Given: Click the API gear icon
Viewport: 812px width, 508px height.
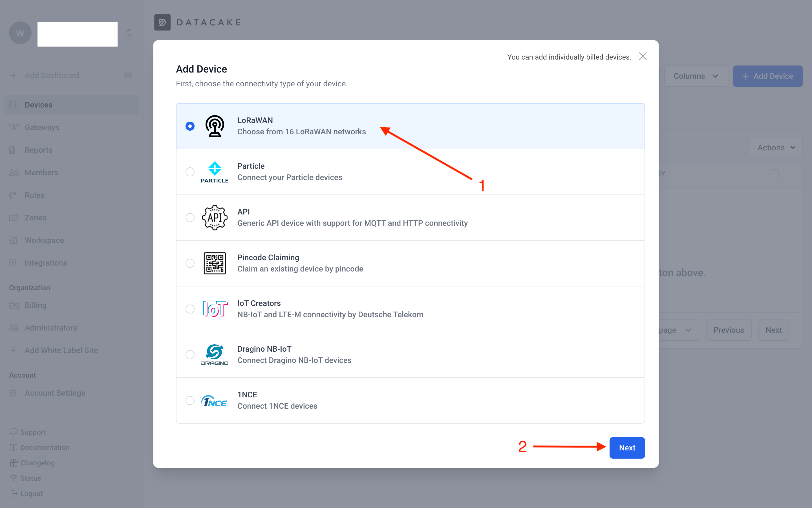Looking at the screenshot, I should click(215, 217).
